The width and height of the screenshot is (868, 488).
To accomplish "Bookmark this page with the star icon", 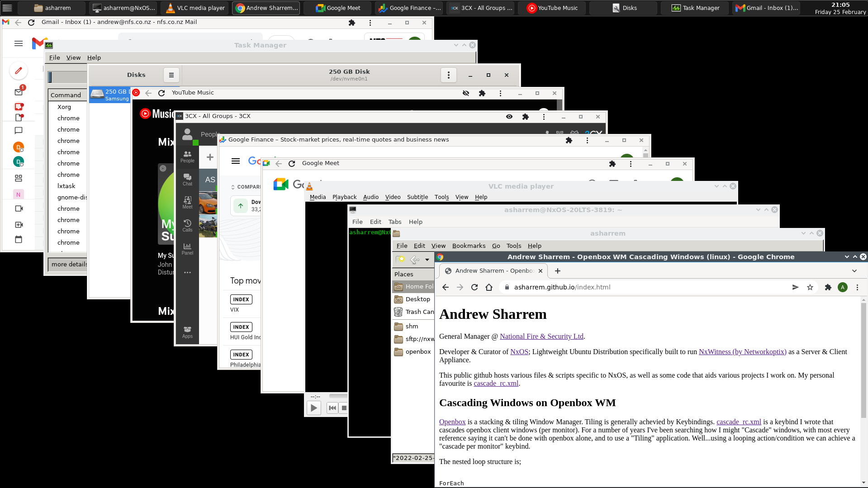I will 810,287.
